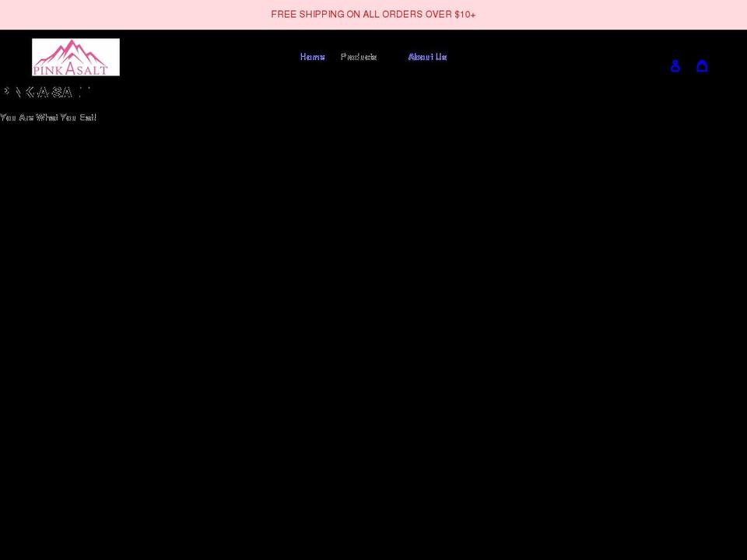This screenshot has height=560, width=747.
Task: Open the About Us menu item
Action: [427, 56]
